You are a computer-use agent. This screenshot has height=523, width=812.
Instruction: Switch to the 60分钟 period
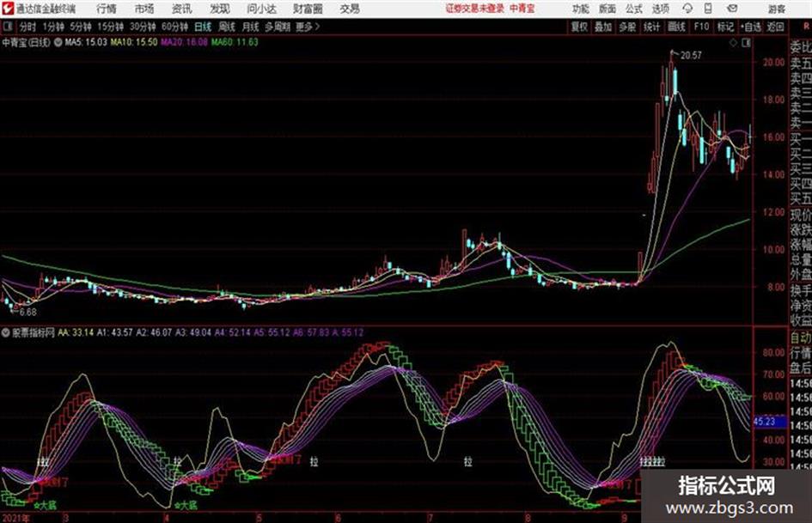point(174,27)
